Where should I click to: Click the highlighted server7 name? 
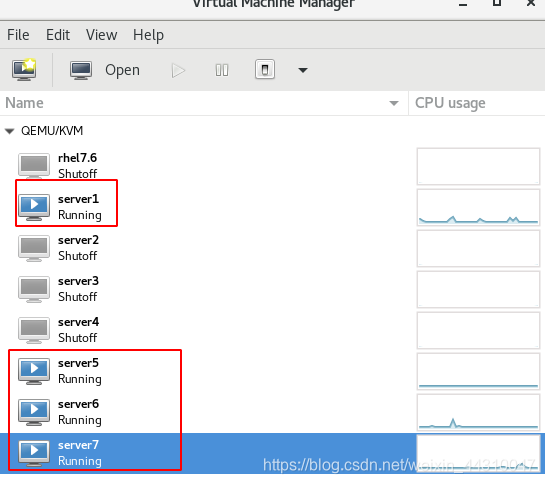click(x=78, y=445)
